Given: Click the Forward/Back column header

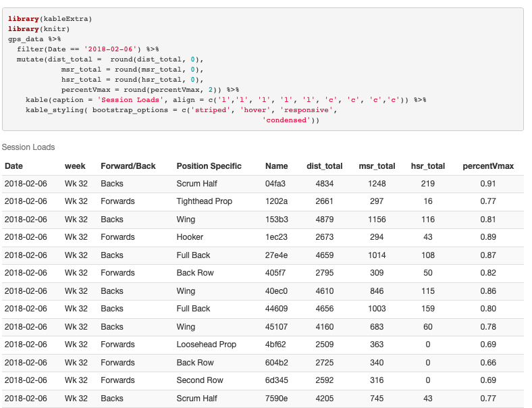Looking at the screenshot, I should [x=128, y=165].
